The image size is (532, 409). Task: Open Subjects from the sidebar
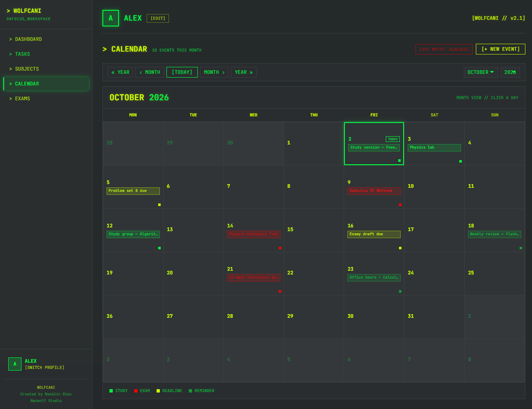[x=46, y=69]
